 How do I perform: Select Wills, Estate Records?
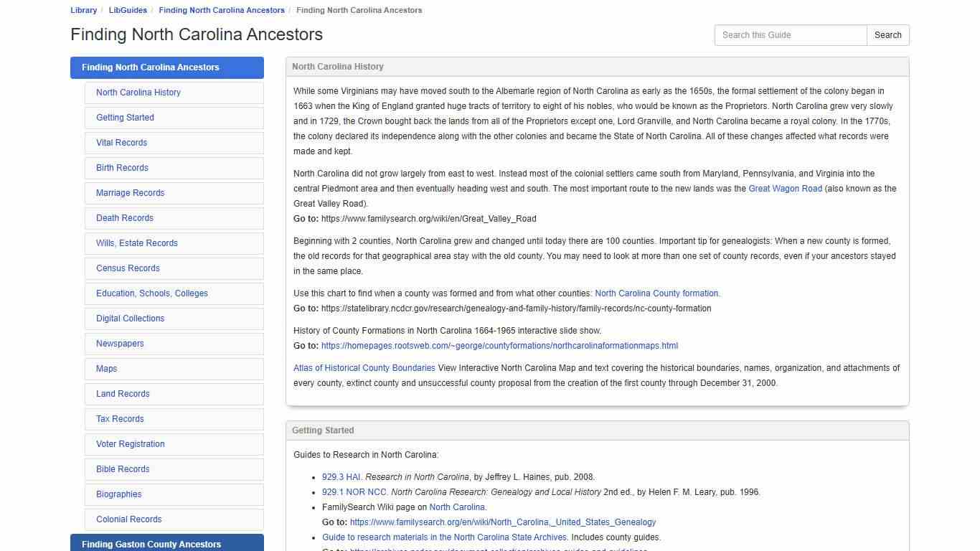click(x=136, y=242)
